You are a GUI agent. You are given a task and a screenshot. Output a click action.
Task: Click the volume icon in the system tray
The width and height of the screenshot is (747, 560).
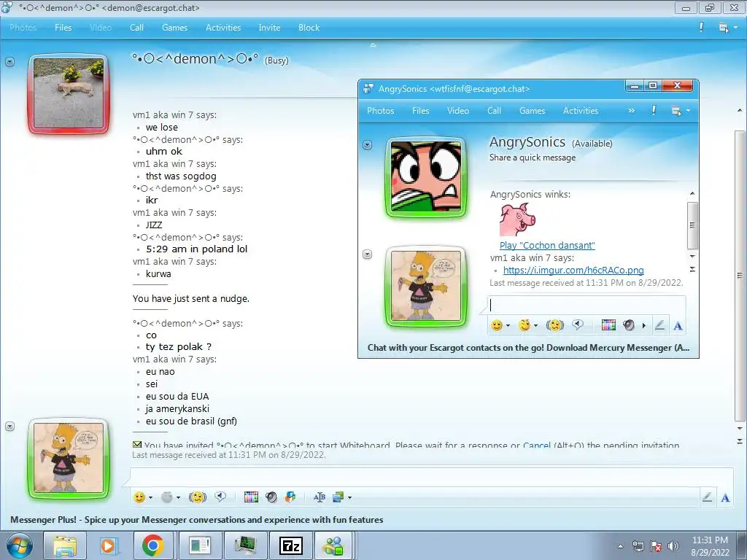[673, 546]
